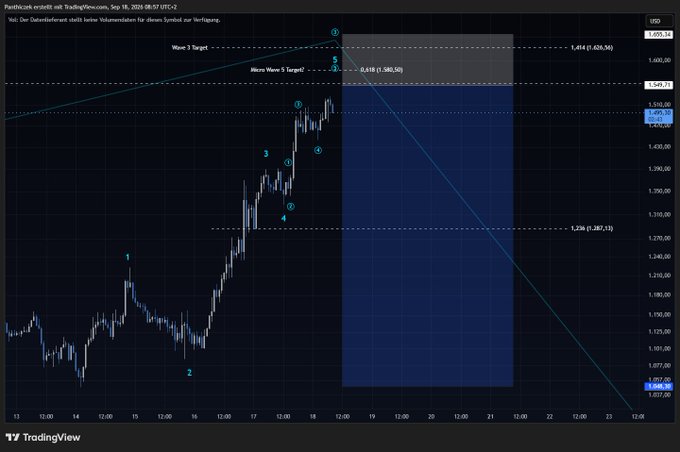Click the 1.600,00 price axis label
Screen dimensions: 680x452
[659, 60]
